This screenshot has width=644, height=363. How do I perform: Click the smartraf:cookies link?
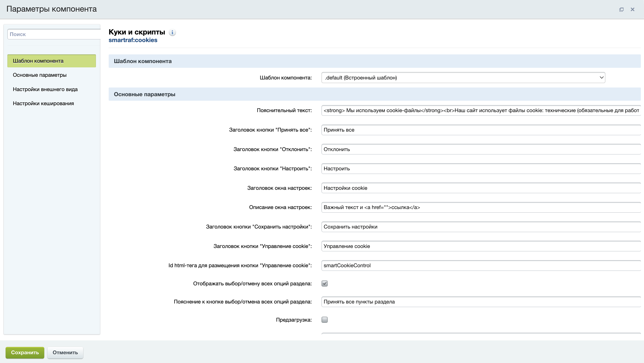(133, 40)
